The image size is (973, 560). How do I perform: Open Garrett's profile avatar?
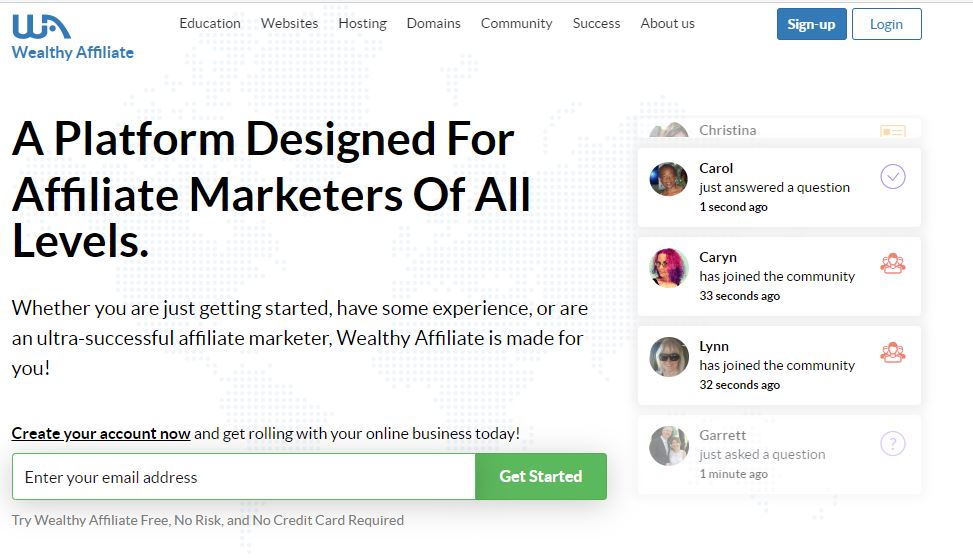[x=668, y=446]
